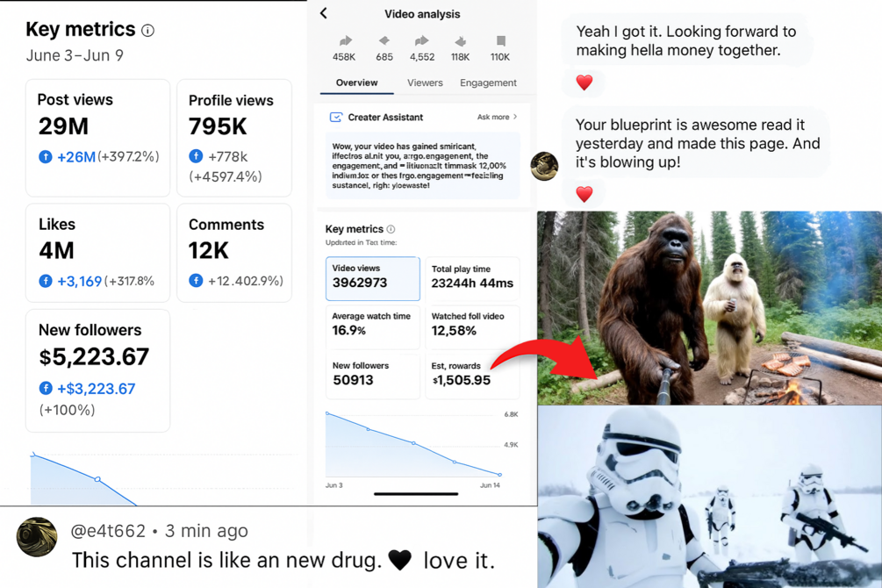Open the info icon beside the small Key metrics heading

391,229
